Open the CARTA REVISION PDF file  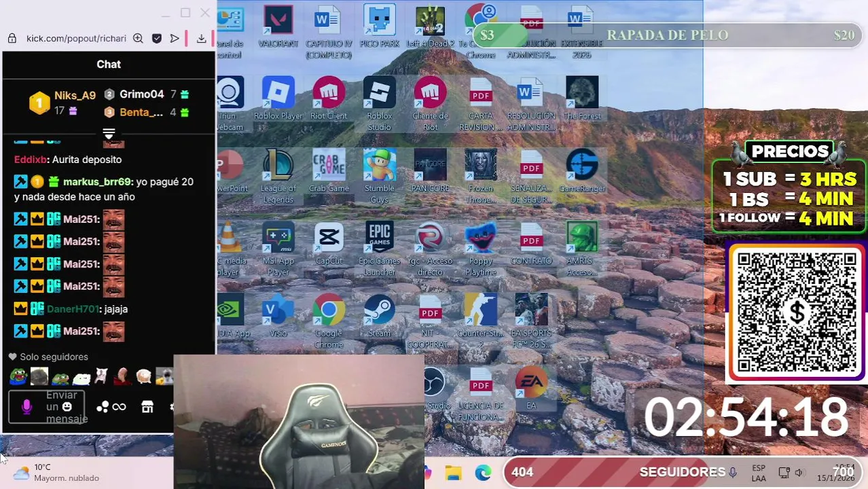(480, 104)
